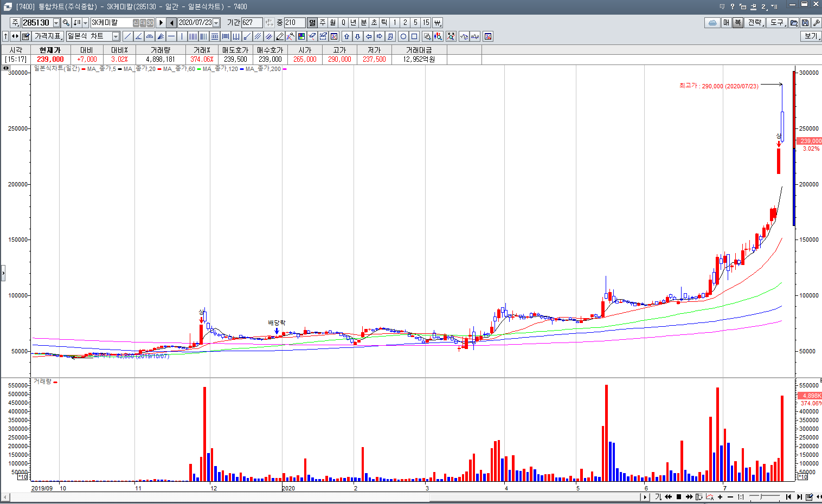Save chart with floppy disk icon
The height and width of the screenshot is (504, 822).
click(x=805, y=23)
